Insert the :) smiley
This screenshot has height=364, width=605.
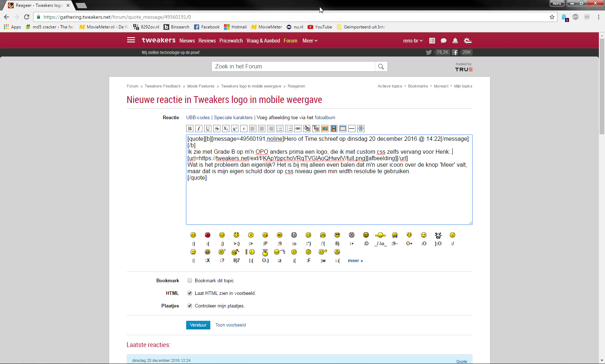coord(193,235)
